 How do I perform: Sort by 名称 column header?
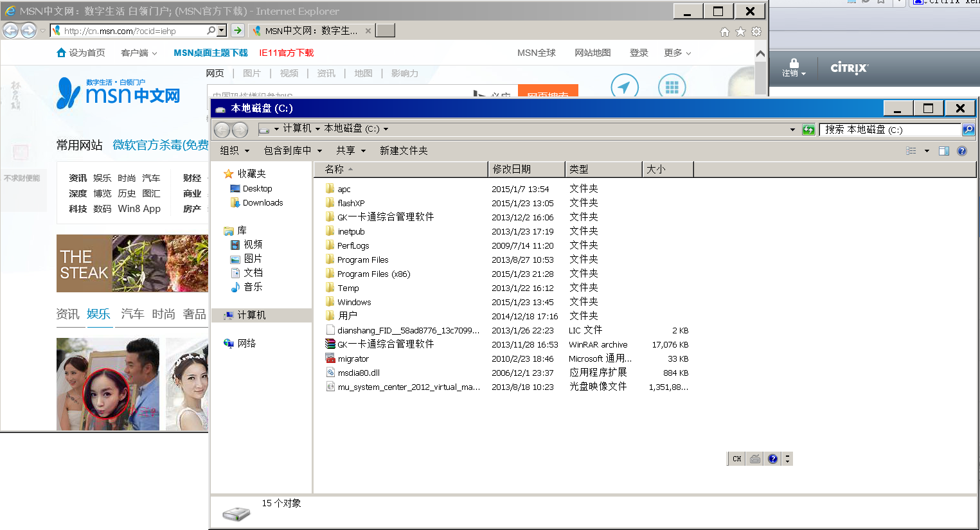click(401, 169)
